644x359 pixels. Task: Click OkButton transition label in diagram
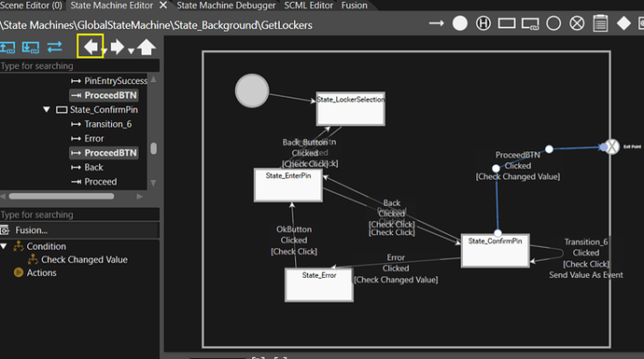[294, 229]
